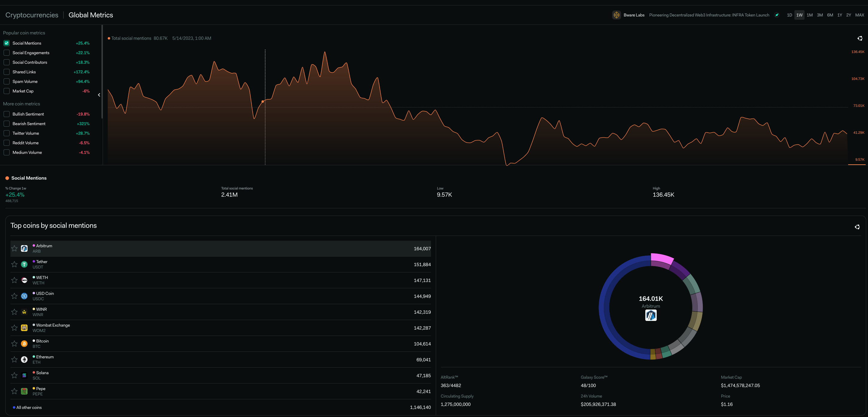
Task: Star the Bitcoin row
Action: pyautogui.click(x=14, y=344)
